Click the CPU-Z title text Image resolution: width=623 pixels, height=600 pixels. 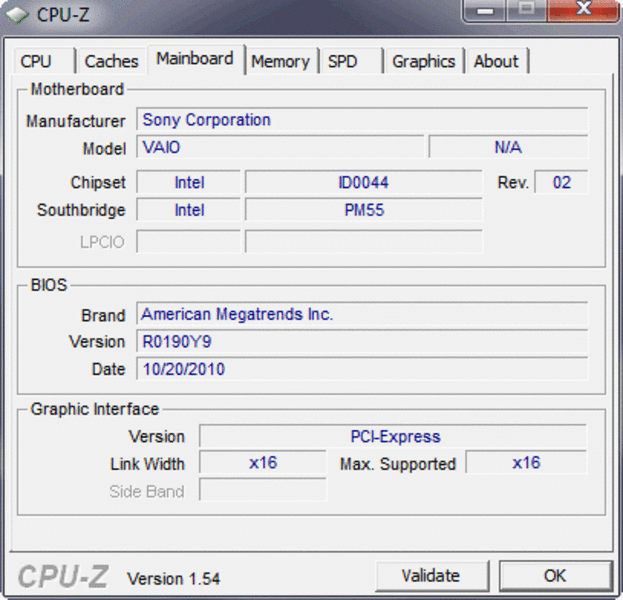click(x=63, y=15)
